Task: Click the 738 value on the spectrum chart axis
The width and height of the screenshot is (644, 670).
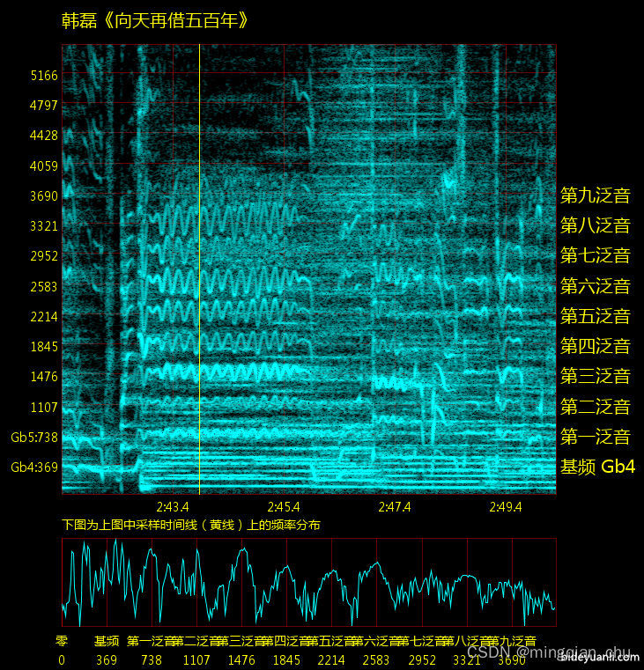Action: (152, 660)
